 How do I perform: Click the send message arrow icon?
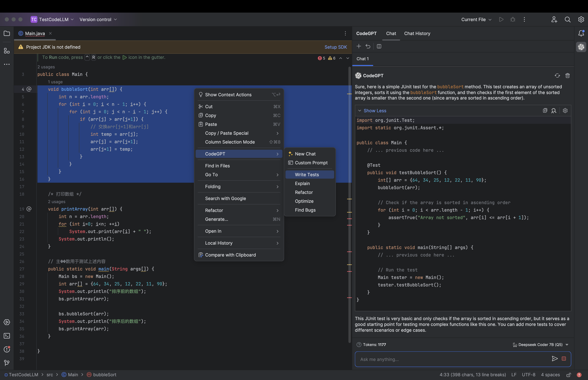click(554, 359)
